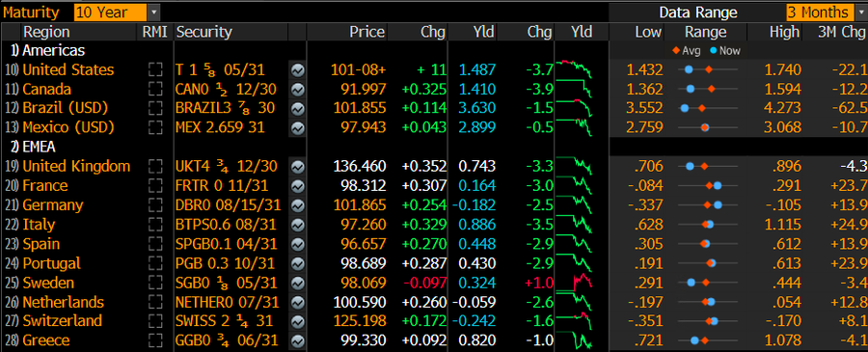Open chart icon for Sweden SGB0 bond
The image size is (868, 352).
[x=298, y=284]
